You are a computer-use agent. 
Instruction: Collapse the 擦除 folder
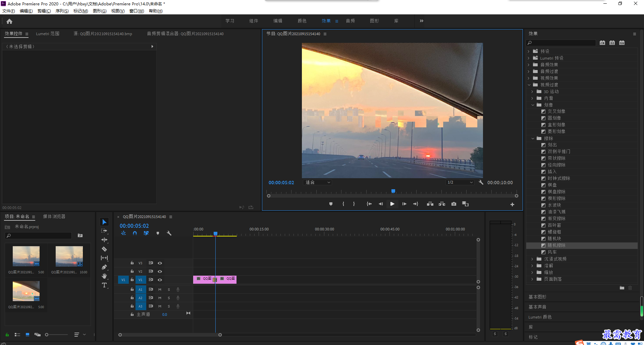point(532,138)
